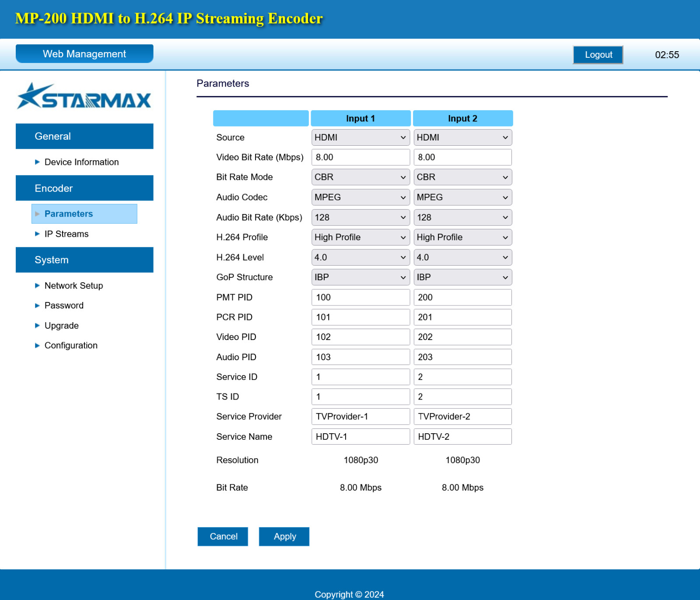Open the Input 2 Bit Rate Mode dropdown

(x=462, y=177)
